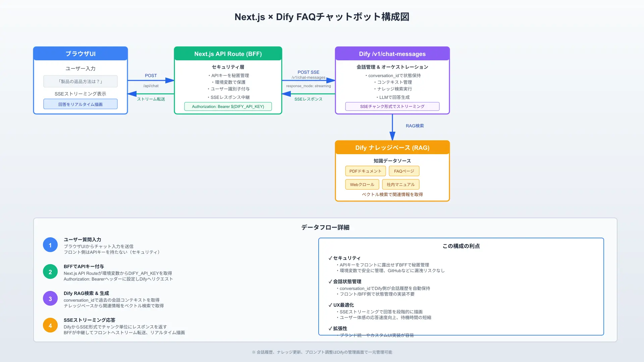The height and width of the screenshot is (362, 644).
Task: Click the ナレッジ検索実行 bullet
Action: pyautogui.click(x=392, y=89)
